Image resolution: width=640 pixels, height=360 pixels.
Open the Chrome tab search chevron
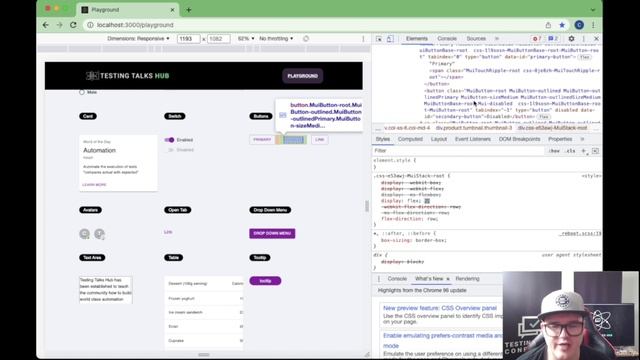coord(593,10)
